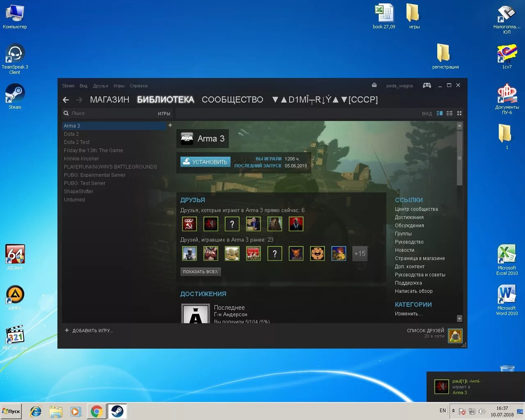Click the УСТАНОВИТЬ install button
525x420 pixels.
[205, 162]
